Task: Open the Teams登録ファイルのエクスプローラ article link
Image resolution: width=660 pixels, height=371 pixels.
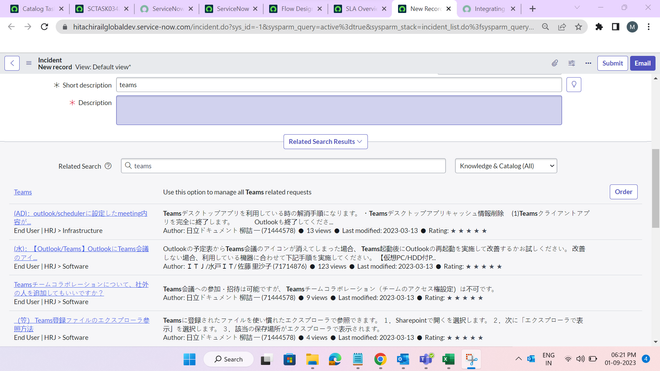Action: tap(82, 324)
